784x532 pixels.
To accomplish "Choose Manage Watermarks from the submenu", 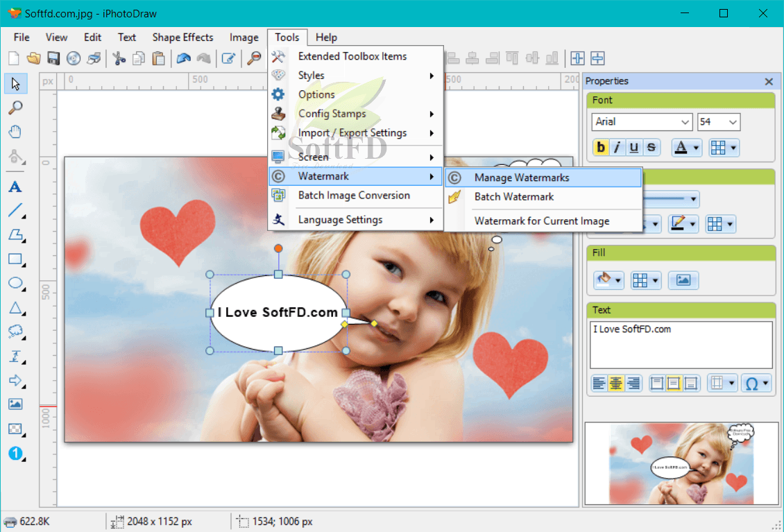I will pyautogui.click(x=543, y=178).
